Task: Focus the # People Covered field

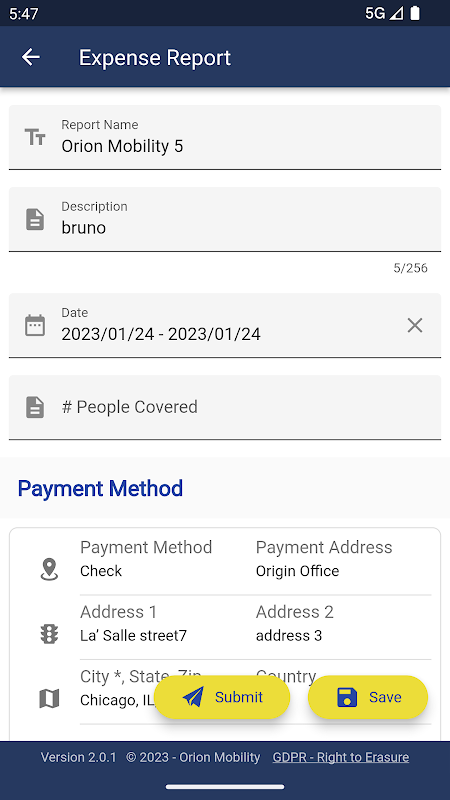Action: tap(225, 407)
